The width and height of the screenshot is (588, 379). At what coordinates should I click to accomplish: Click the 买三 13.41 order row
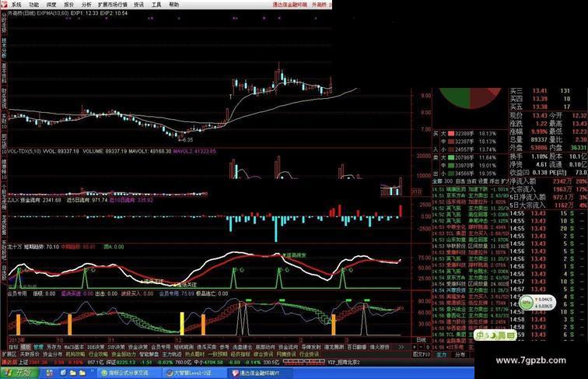coord(540,91)
